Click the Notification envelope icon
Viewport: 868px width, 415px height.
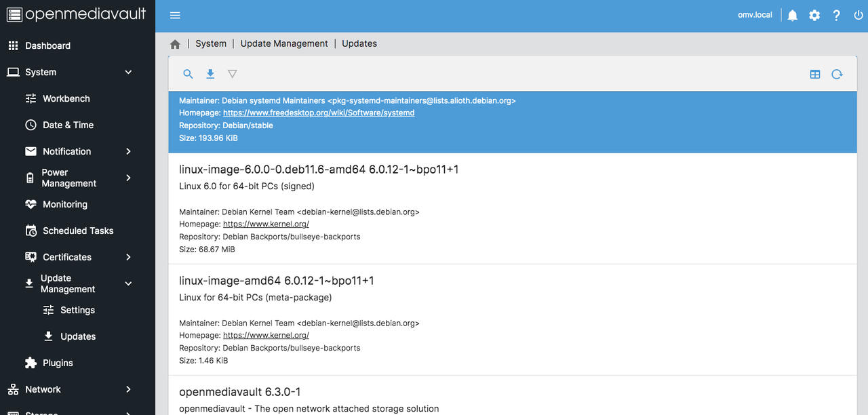[x=31, y=151]
